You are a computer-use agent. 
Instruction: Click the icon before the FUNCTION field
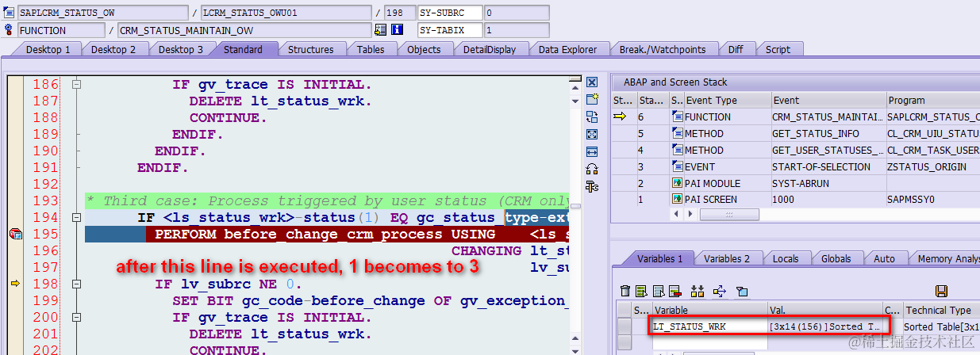[x=9, y=30]
